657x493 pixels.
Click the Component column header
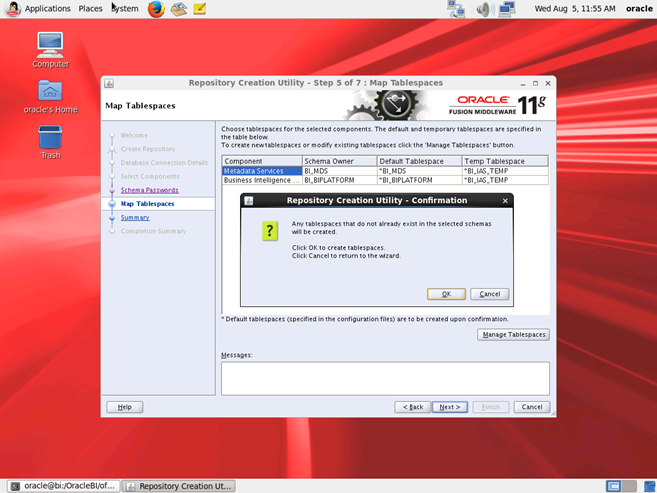[x=262, y=161]
